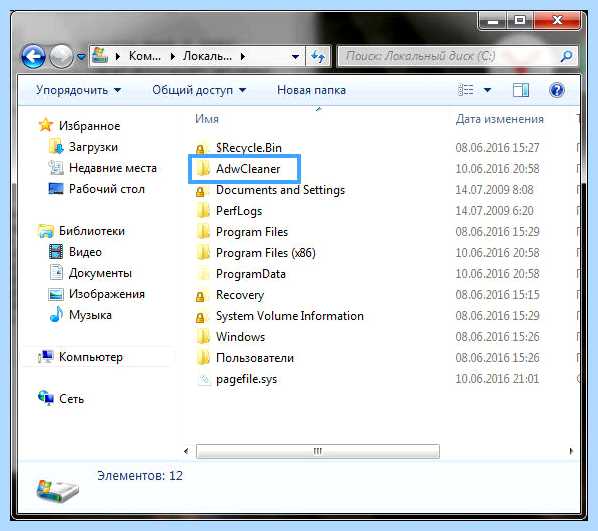The height and width of the screenshot is (531, 598).
Task: Sort by the Дата изменения column header
Action: 500,119
